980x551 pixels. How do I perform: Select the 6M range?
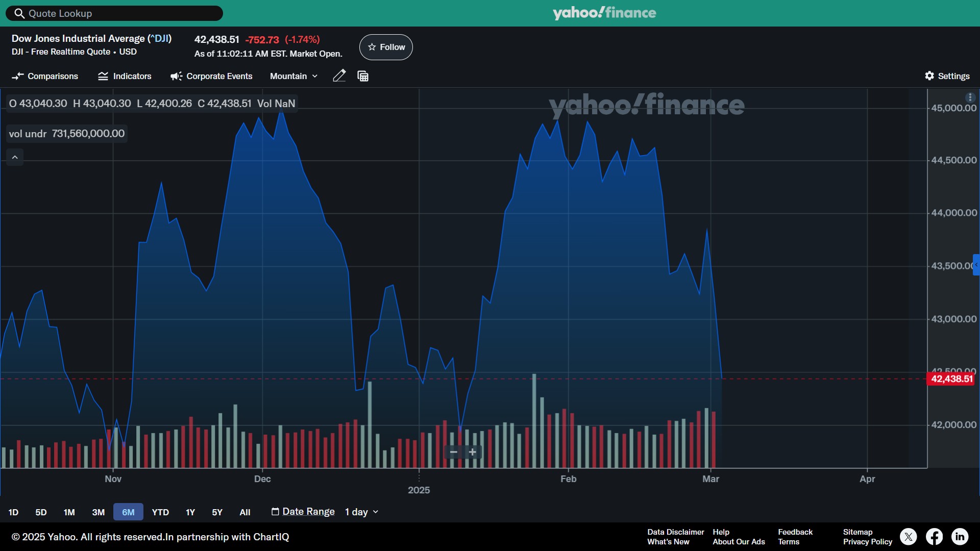(128, 512)
